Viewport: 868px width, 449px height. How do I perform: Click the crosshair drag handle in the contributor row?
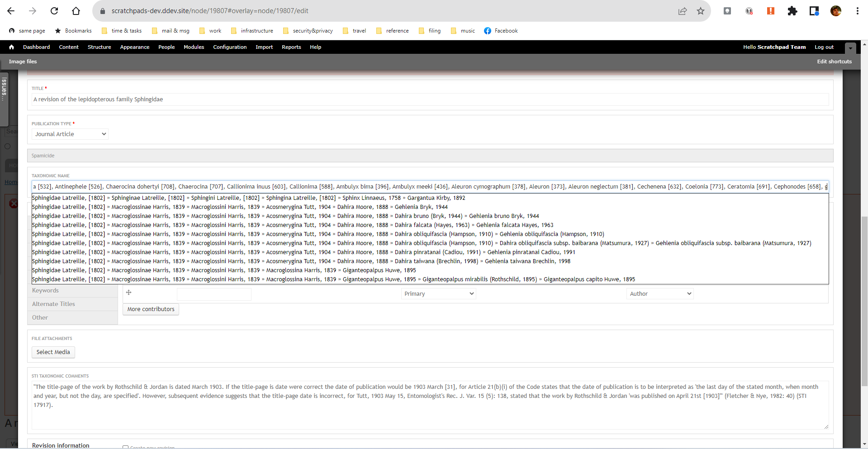pyautogui.click(x=129, y=293)
